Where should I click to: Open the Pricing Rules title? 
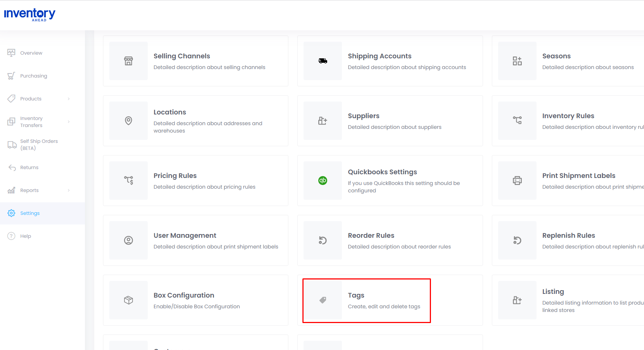(175, 176)
